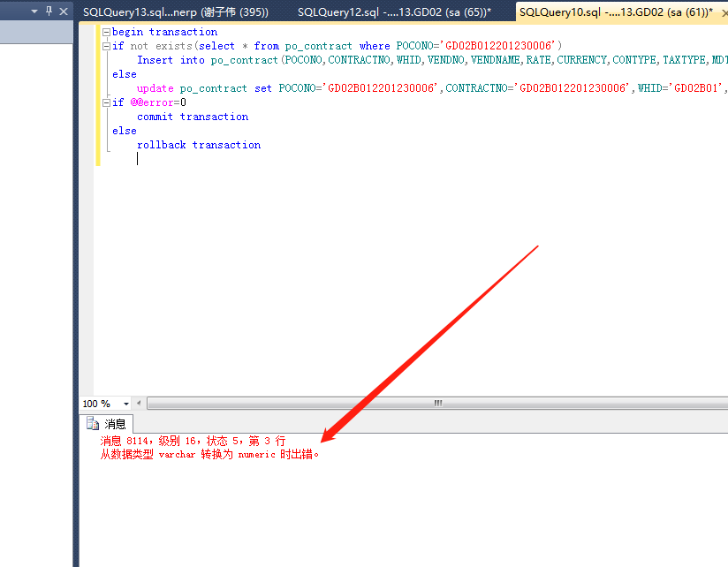Image resolution: width=728 pixels, height=567 pixels.
Task: Click the varchar to numeric error text
Action: (x=208, y=454)
